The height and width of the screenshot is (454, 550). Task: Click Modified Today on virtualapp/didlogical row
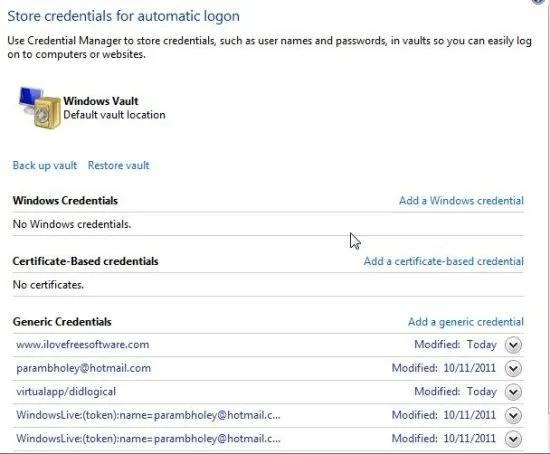455,392
